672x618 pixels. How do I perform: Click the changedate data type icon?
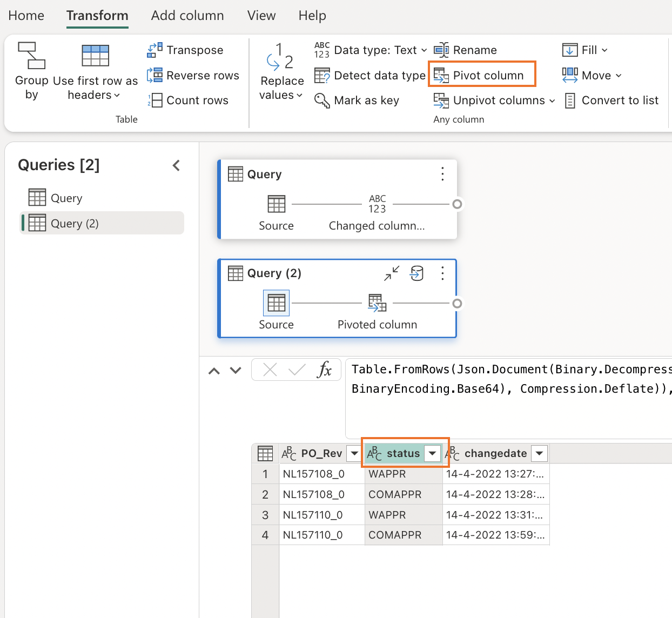452,453
